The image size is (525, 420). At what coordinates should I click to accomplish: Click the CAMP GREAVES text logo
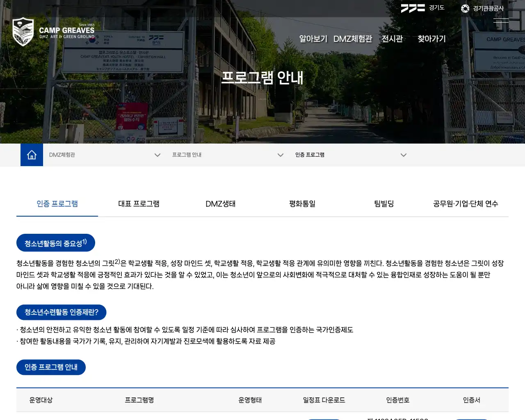pyautogui.click(x=66, y=31)
